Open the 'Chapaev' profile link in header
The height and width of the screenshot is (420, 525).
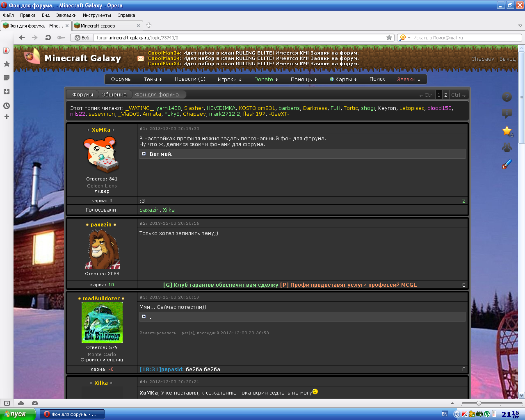[483, 59]
